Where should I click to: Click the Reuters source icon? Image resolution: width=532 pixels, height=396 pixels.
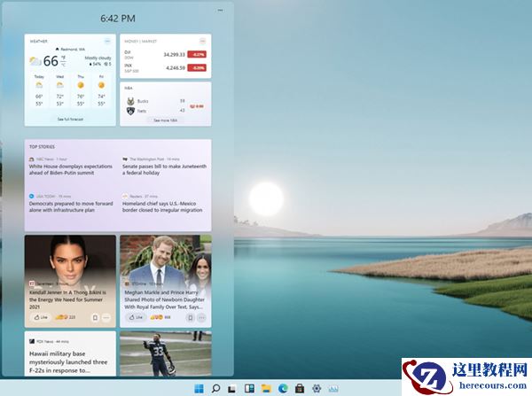(125, 196)
